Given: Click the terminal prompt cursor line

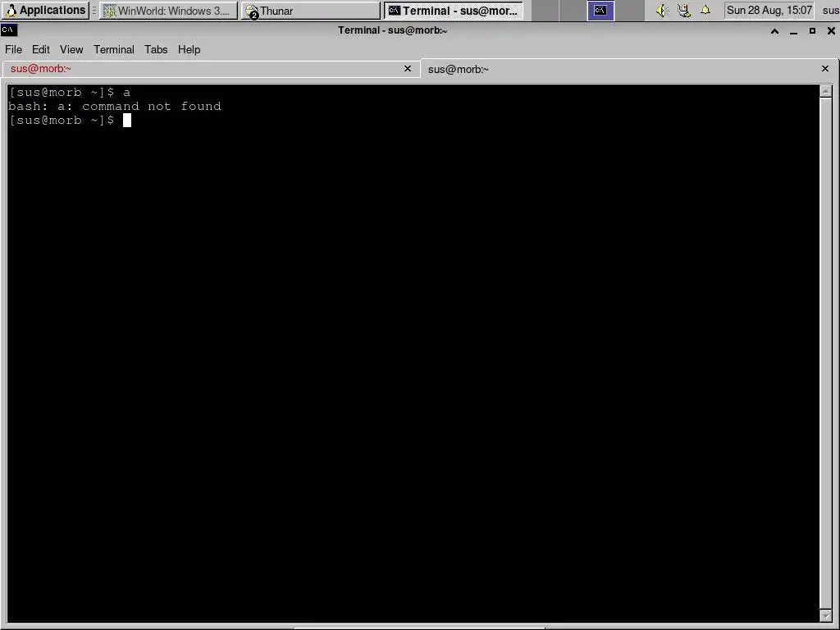Looking at the screenshot, I should [70, 120].
